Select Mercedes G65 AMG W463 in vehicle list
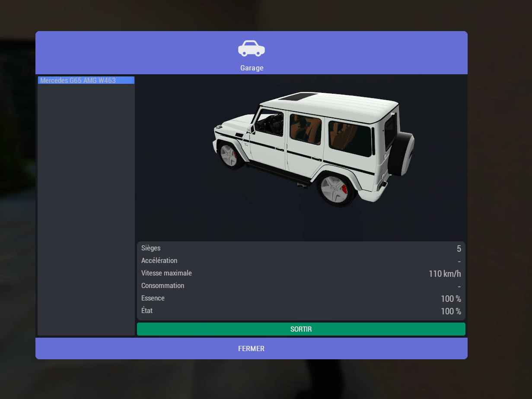The image size is (532, 399). coord(86,80)
